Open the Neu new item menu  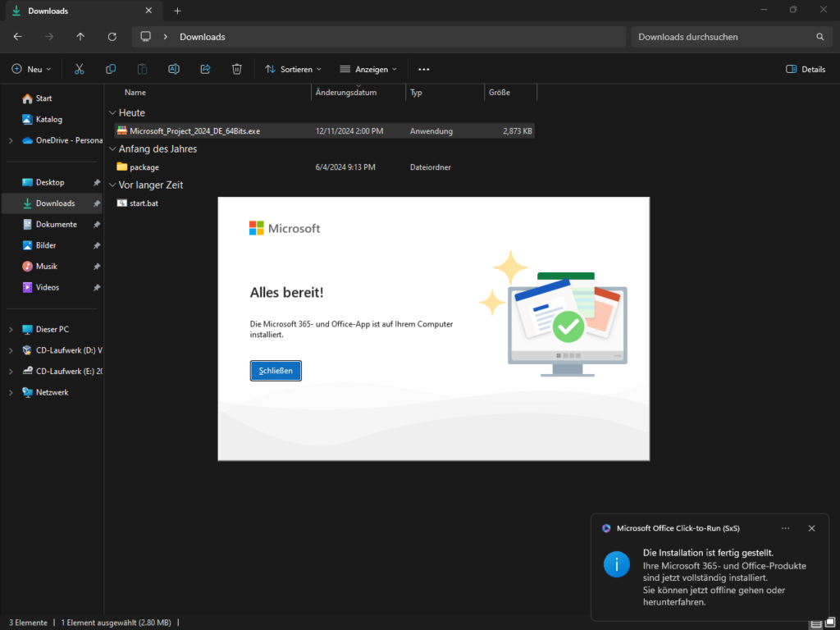tap(31, 69)
